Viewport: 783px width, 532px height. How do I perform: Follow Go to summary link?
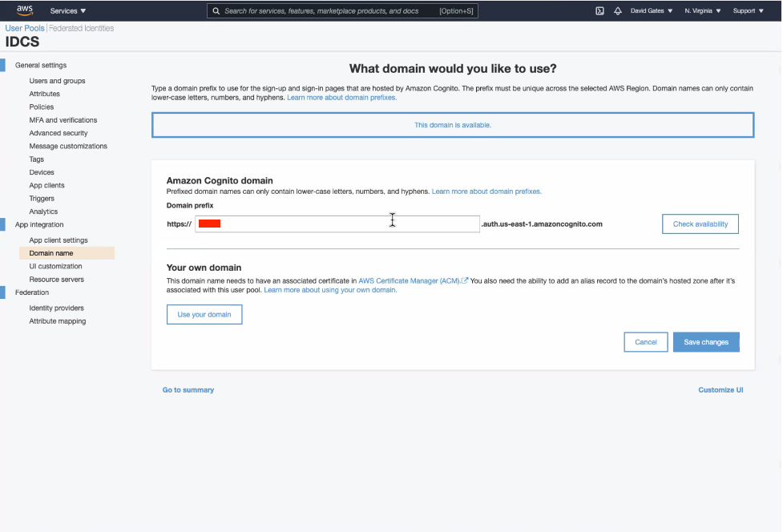click(x=188, y=389)
